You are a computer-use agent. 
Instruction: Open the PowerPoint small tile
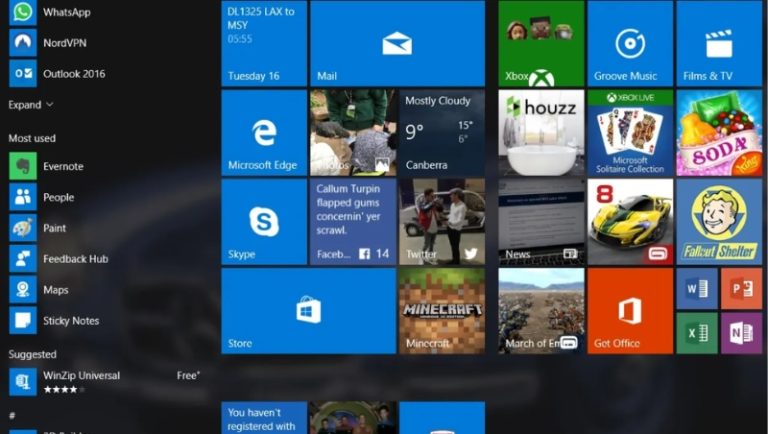(x=741, y=289)
